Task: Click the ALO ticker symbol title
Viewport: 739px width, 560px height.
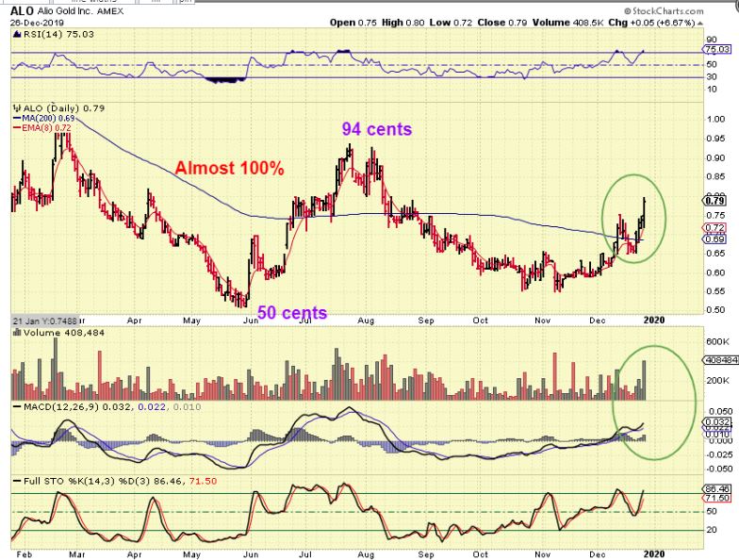Action: (22, 11)
